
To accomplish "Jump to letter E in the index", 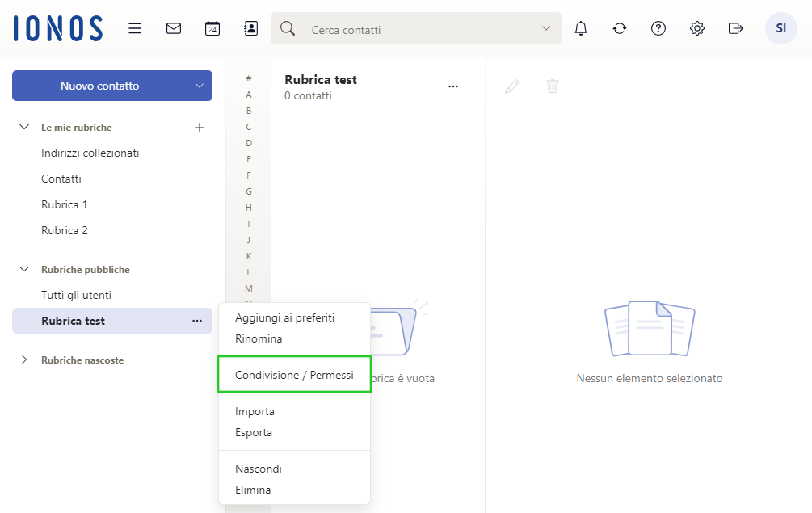I will tap(249, 159).
